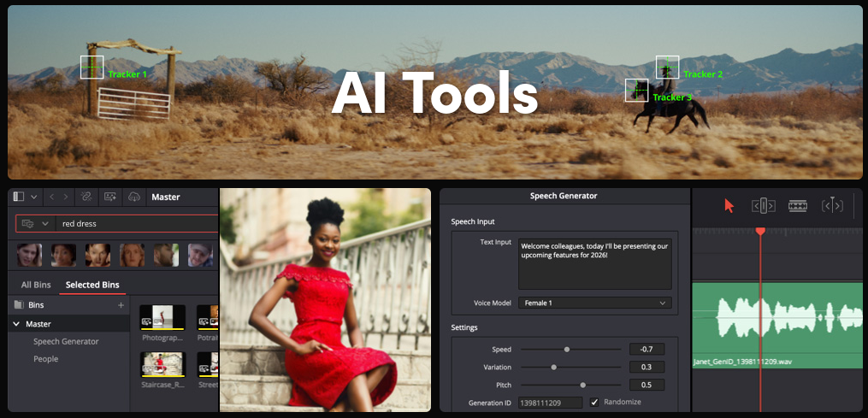
Task: Add a new bin with the plus icon
Action: (x=121, y=305)
